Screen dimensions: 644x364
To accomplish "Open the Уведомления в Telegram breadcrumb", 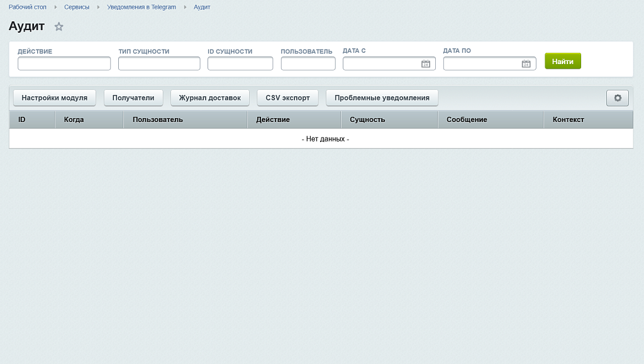I will (x=142, y=7).
